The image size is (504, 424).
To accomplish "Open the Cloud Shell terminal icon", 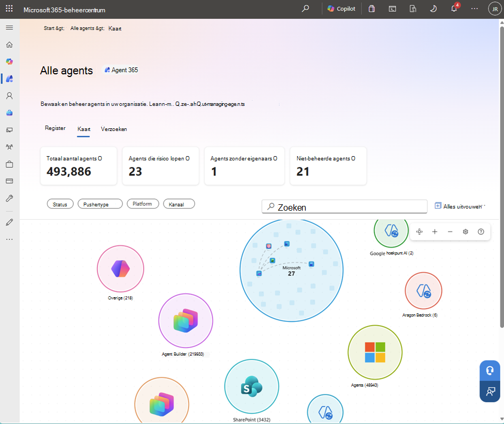I will tap(392, 9).
